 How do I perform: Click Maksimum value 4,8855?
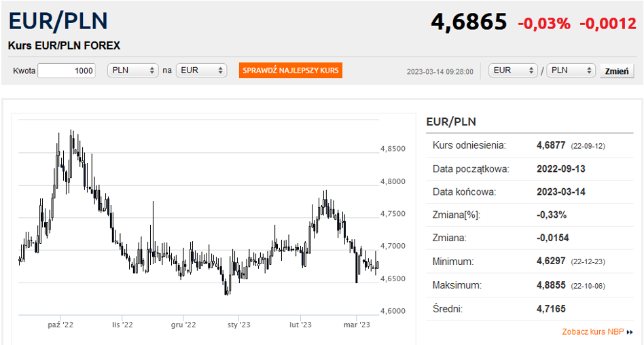click(551, 285)
